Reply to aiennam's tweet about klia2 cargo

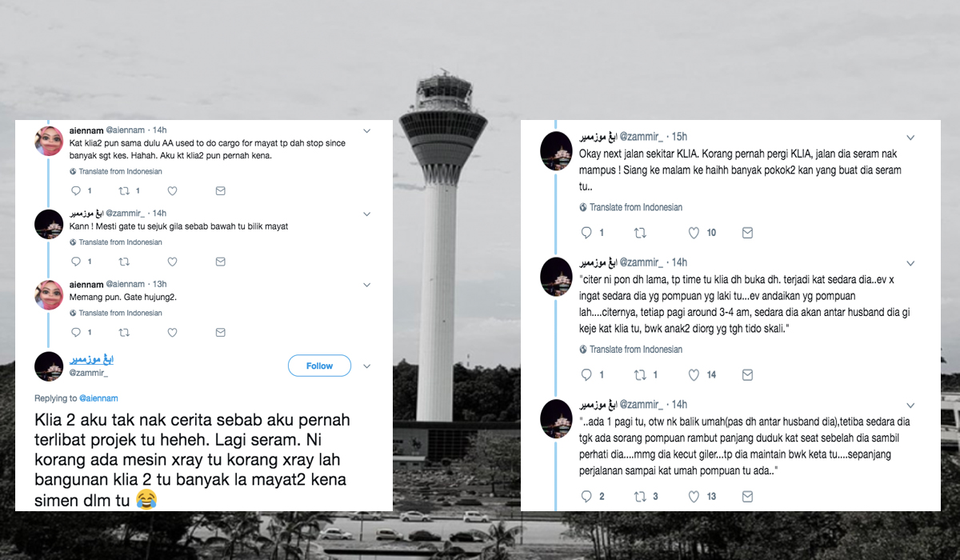coord(76,191)
